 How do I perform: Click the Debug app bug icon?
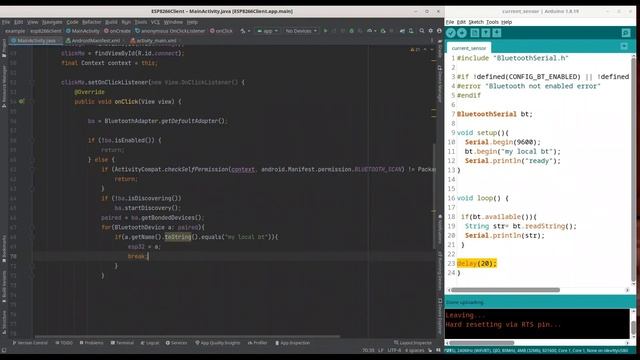pyautogui.click(x=351, y=31)
